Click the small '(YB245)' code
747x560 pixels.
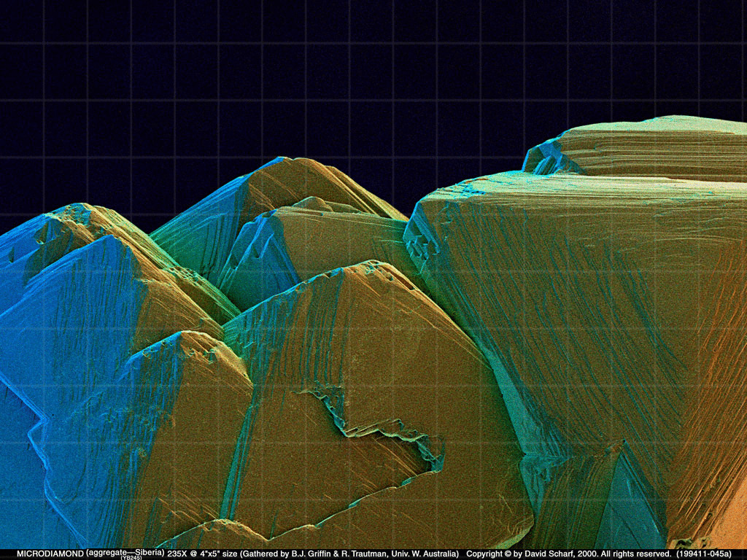click(131, 558)
